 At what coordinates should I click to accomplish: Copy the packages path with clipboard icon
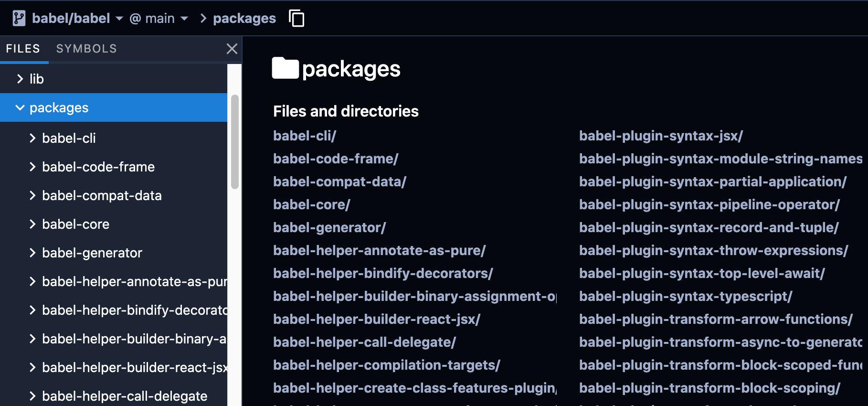tap(296, 19)
